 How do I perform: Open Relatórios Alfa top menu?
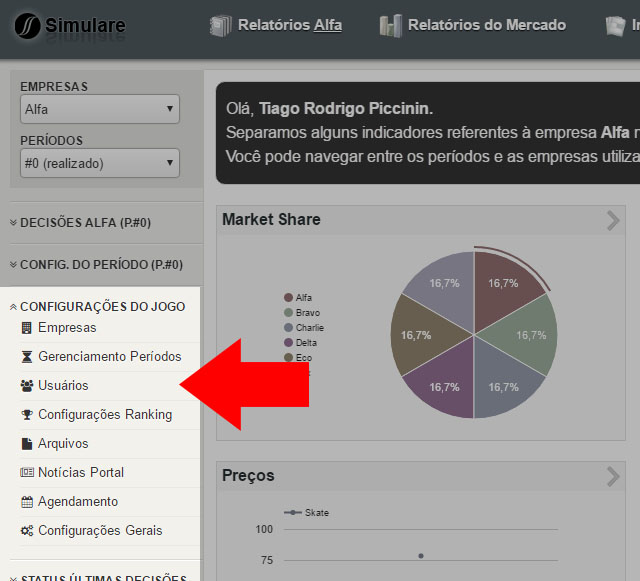[276, 25]
